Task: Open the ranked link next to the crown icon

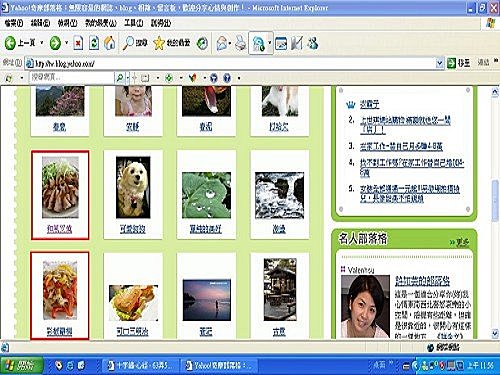Action: [x=369, y=105]
